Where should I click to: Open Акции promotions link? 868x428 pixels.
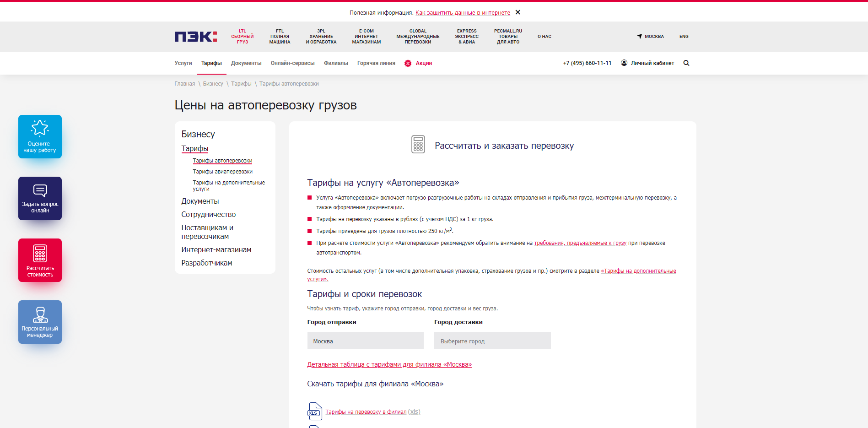click(x=424, y=63)
